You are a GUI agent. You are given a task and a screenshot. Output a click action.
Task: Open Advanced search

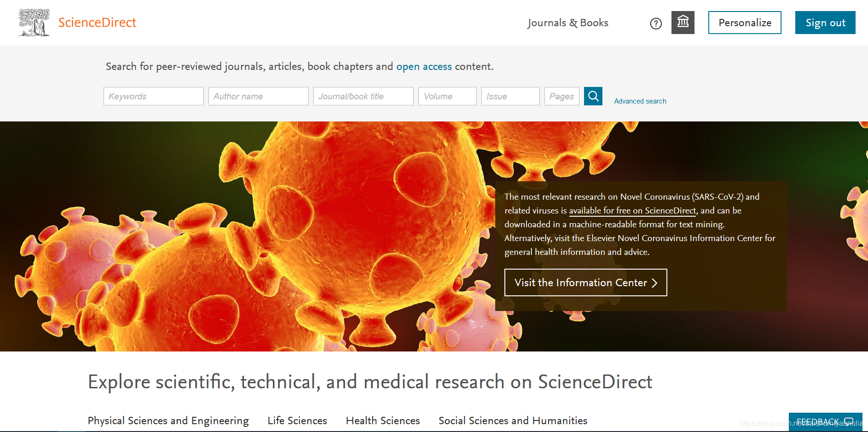[x=640, y=101]
